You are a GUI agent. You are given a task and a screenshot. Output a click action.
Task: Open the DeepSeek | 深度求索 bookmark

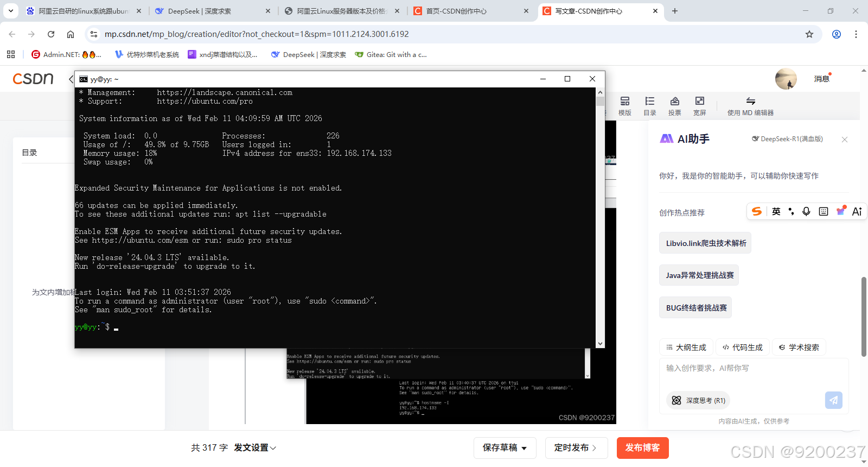coord(308,54)
